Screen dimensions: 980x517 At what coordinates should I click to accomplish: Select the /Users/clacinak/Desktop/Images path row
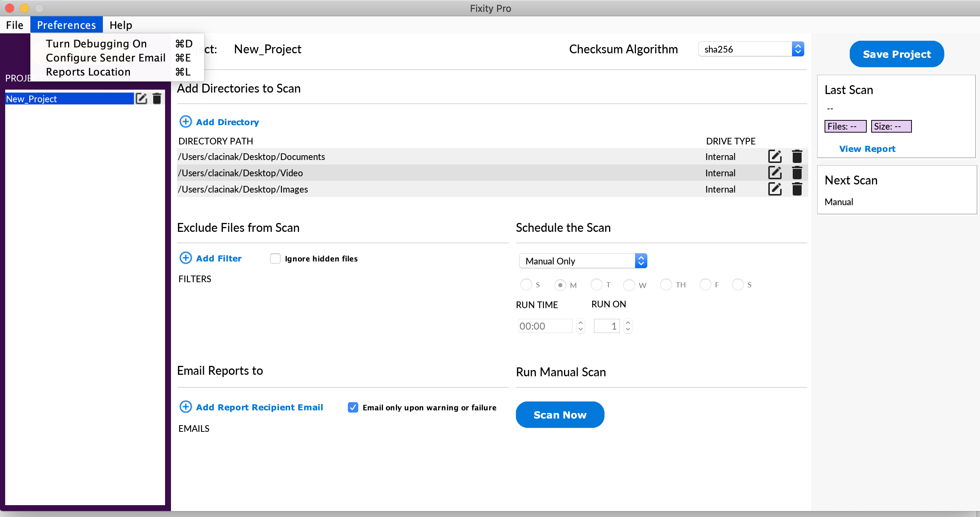point(492,189)
